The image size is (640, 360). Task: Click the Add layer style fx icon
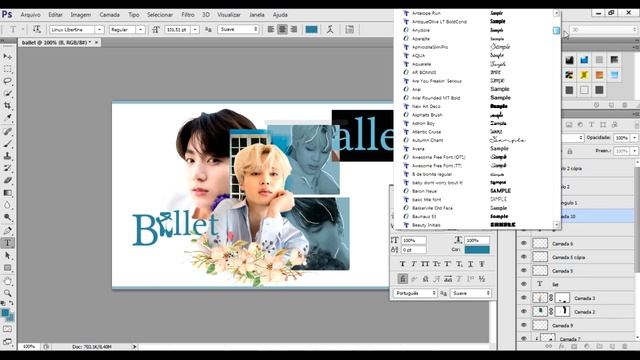[561, 346]
